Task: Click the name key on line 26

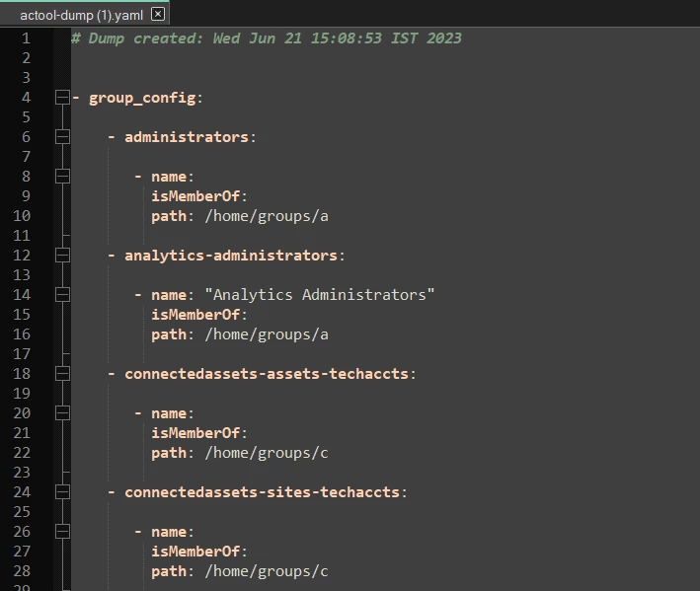Action: (x=169, y=532)
